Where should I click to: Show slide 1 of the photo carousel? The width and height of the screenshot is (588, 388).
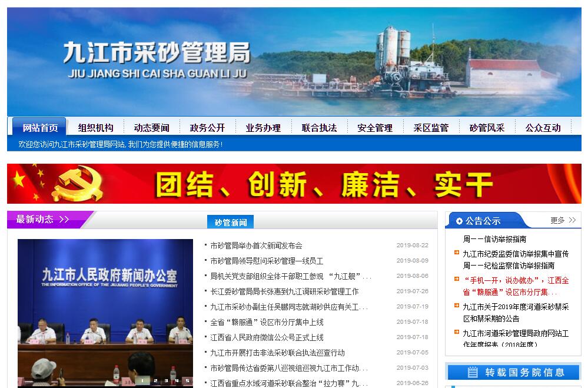click(x=142, y=380)
